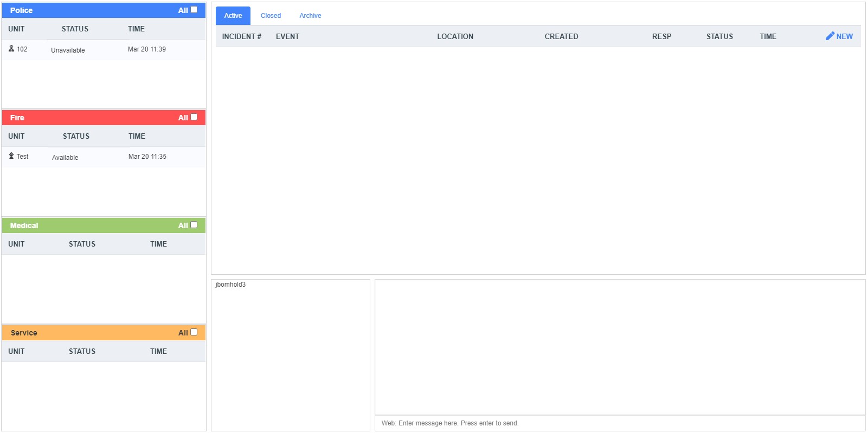This screenshot has height=433, width=868.
Task: Select the Active incidents tab
Action: pos(233,16)
